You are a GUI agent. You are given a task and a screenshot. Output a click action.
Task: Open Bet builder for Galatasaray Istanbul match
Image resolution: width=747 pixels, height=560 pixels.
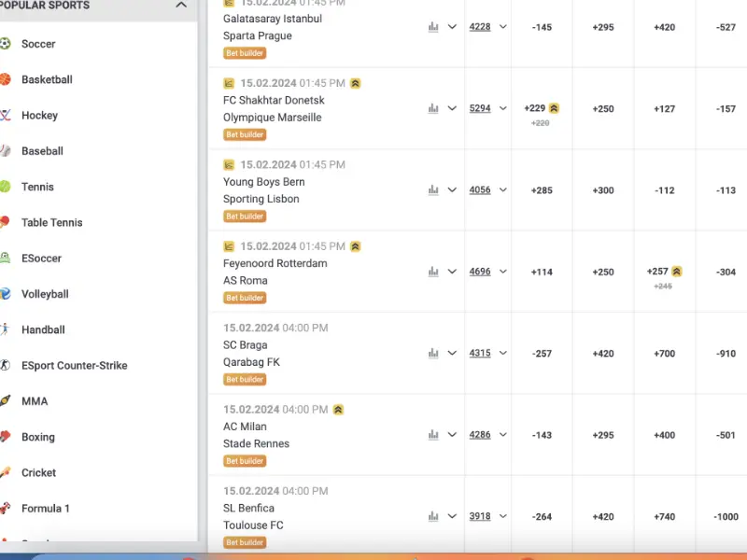(x=245, y=53)
